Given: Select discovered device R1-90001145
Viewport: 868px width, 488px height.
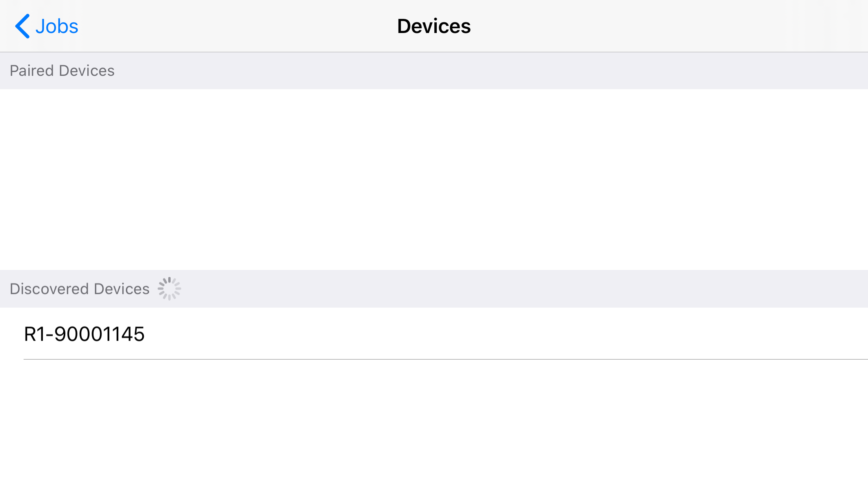Looking at the screenshot, I should click(x=84, y=334).
